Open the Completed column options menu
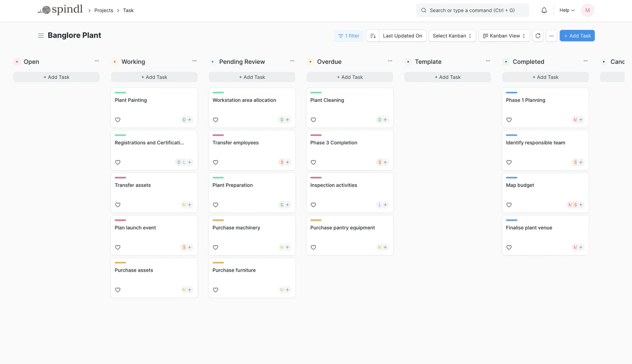This screenshot has height=364, width=632. point(586,61)
